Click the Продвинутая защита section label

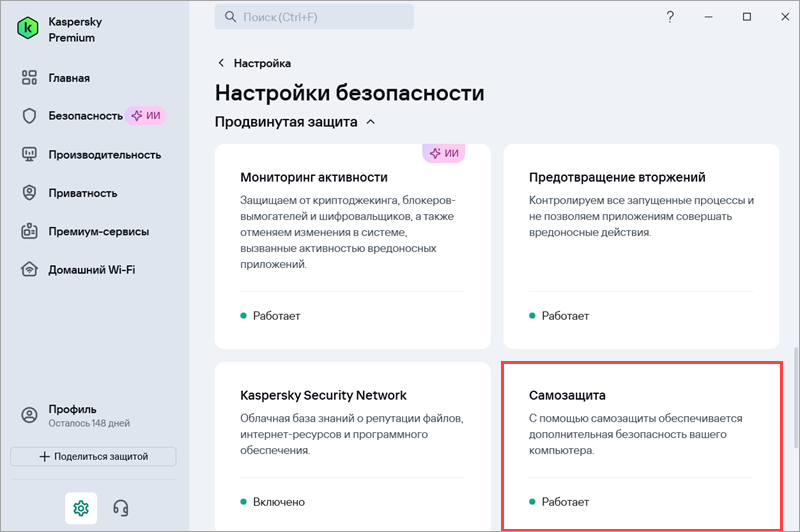click(x=286, y=122)
